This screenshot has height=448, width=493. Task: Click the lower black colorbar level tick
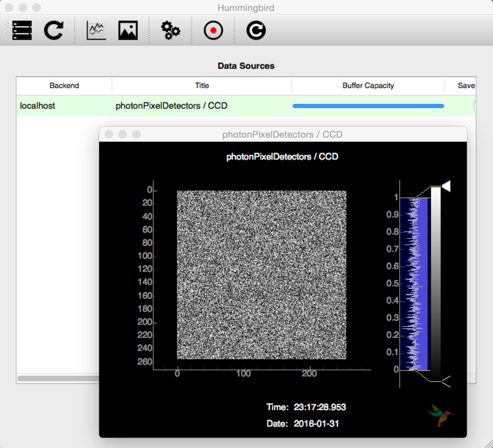pyautogui.click(x=446, y=381)
